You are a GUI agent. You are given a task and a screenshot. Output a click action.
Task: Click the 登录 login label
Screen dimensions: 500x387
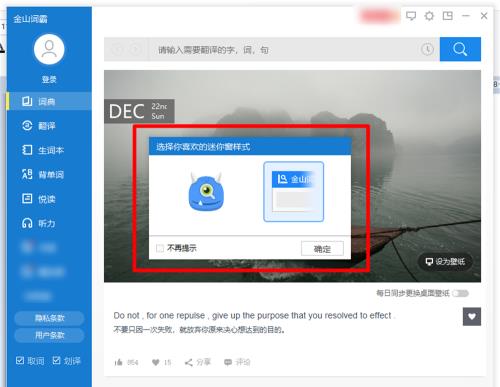point(49,79)
